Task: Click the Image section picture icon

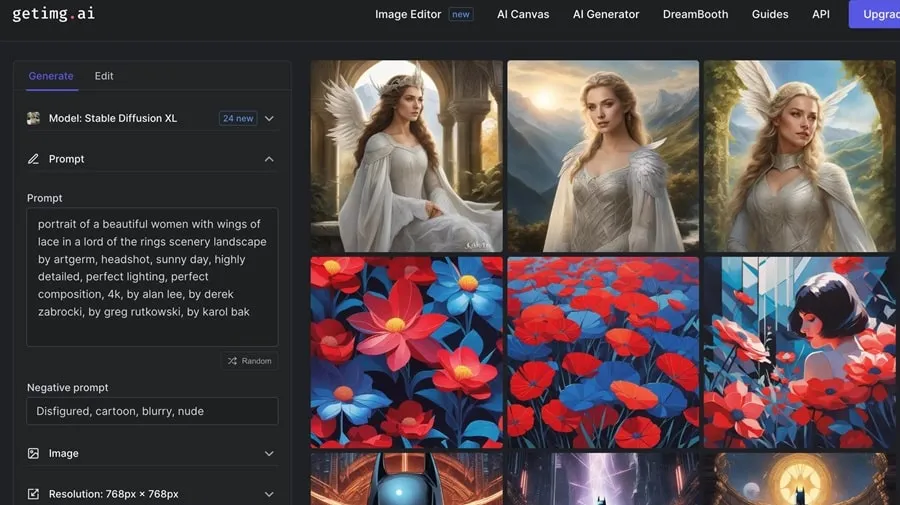Action: click(33, 453)
